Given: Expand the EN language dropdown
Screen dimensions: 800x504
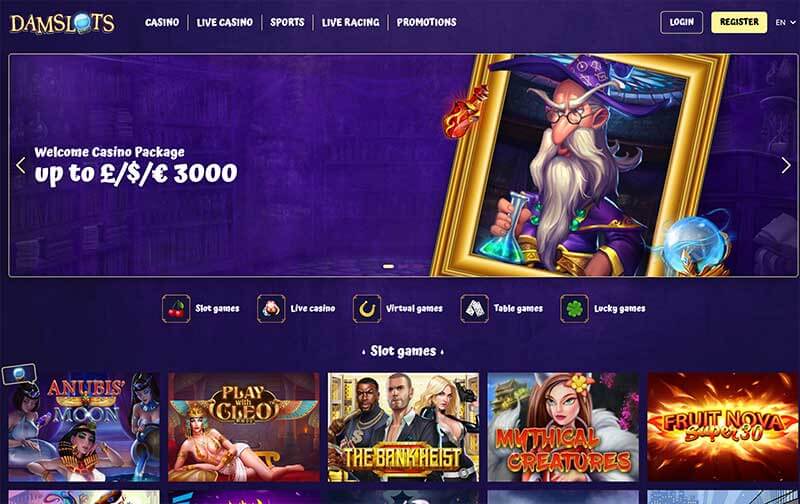Looking at the screenshot, I should pyautogui.click(x=785, y=22).
